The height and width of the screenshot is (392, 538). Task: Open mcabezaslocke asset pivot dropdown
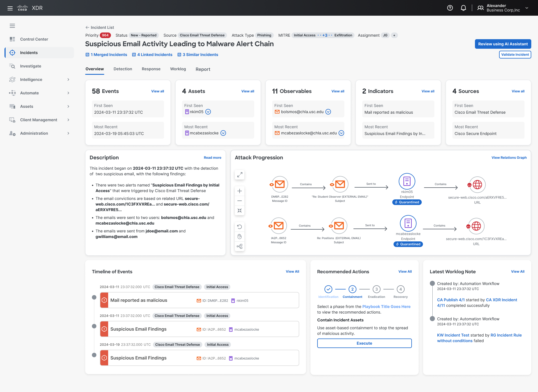pyautogui.click(x=223, y=133)
